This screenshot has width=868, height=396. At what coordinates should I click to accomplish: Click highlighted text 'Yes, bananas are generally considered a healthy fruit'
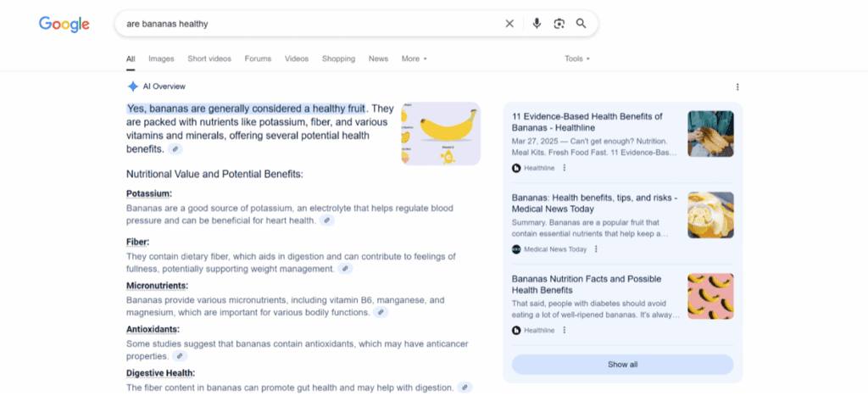pos(246,108)
